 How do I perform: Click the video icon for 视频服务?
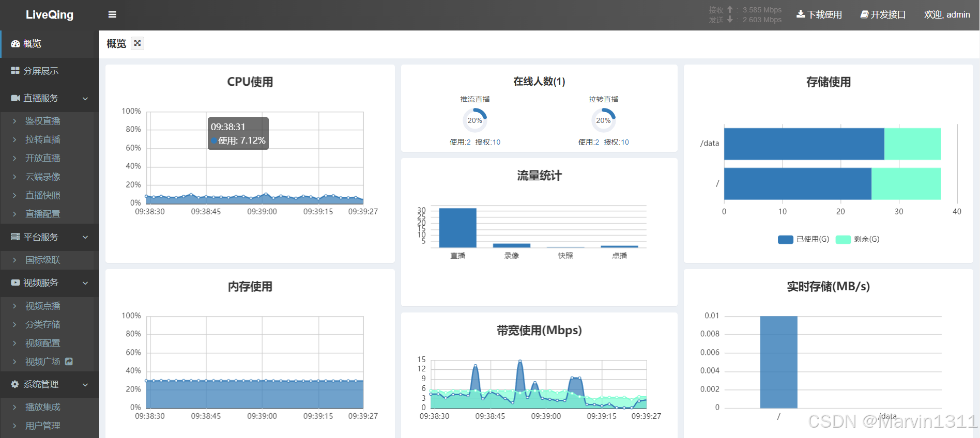[x=16, y=283]
